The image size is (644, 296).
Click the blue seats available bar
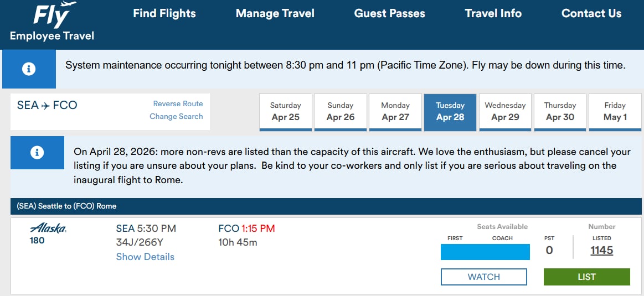point(485,252)
